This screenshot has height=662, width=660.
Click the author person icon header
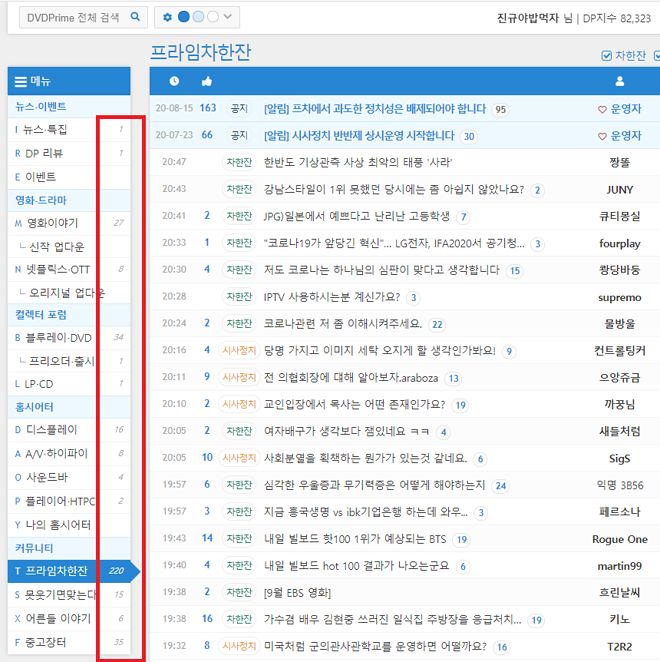(x=619, y=81)
